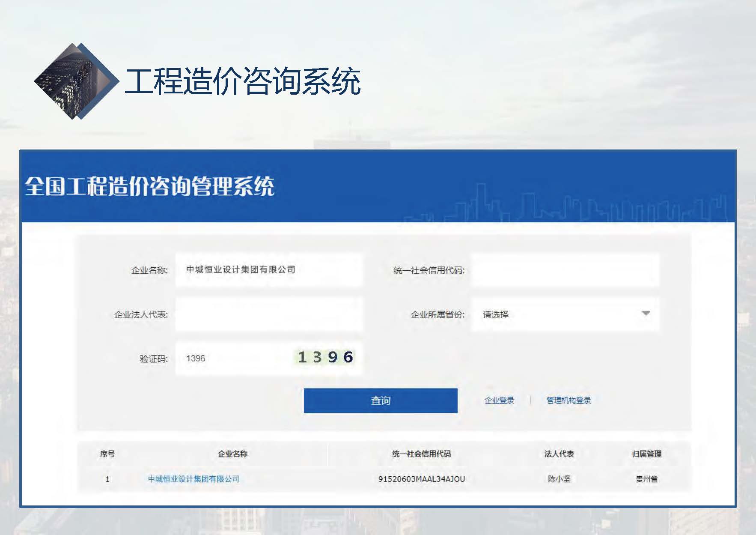Viewport: 756px width, 535px height.
Task: Open the 企业所属省份 dropdown
Action: tap(565, 314)
